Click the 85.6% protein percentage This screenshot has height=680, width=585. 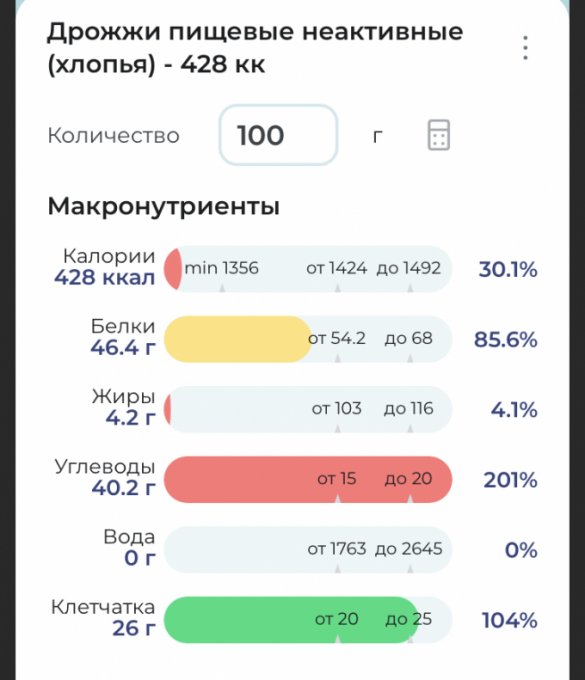[506, 340]
